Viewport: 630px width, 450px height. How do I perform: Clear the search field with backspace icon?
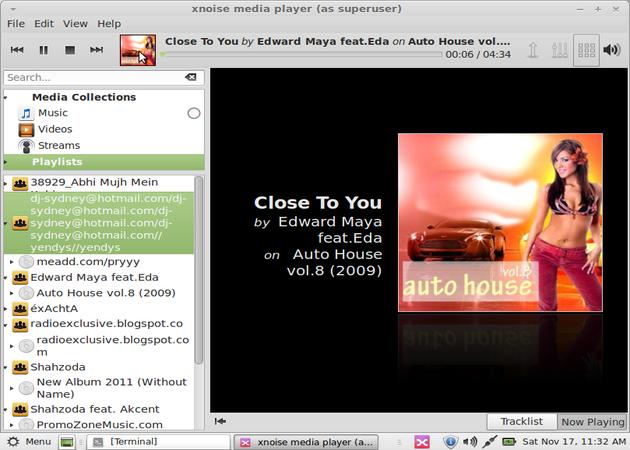(x=190, y=77)
